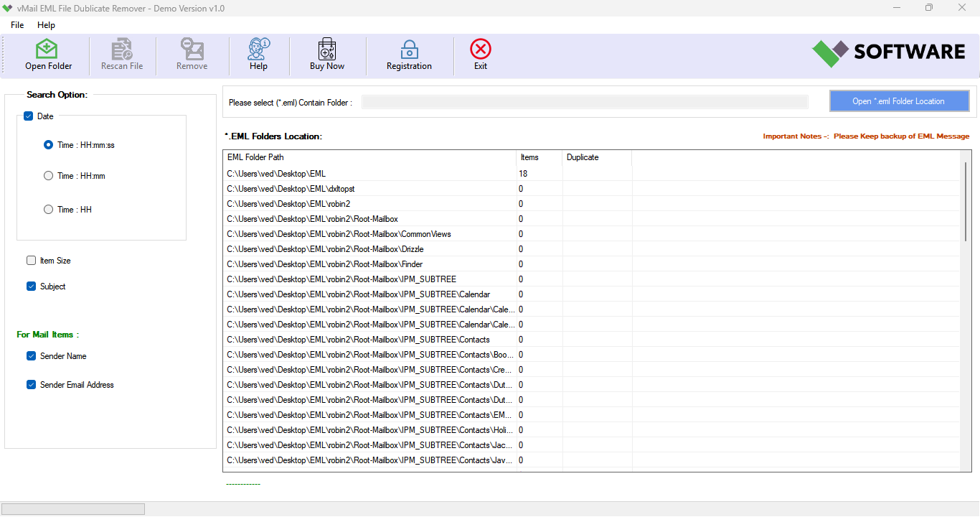
Task: Toggle the Subject checkbox
Action: [31, 287]
